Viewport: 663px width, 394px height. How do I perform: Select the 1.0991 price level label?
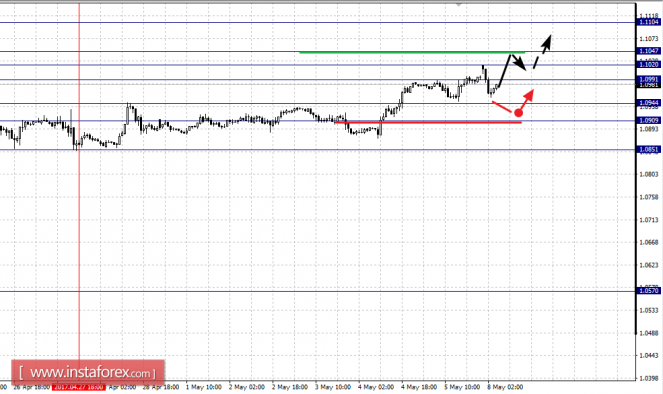point(649,79)
